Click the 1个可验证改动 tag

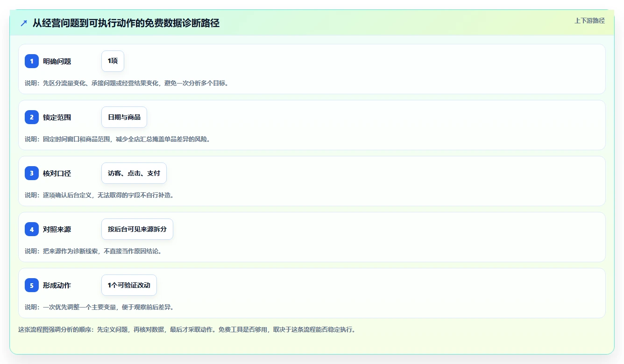click(129, 285)
